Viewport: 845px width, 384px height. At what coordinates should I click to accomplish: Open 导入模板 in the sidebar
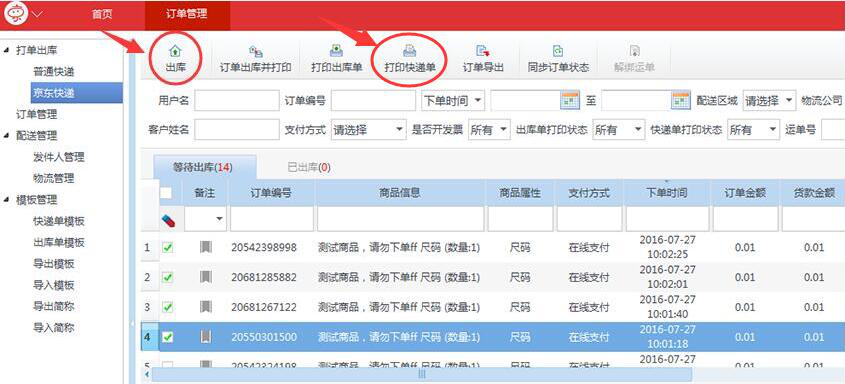click(53, 285)
